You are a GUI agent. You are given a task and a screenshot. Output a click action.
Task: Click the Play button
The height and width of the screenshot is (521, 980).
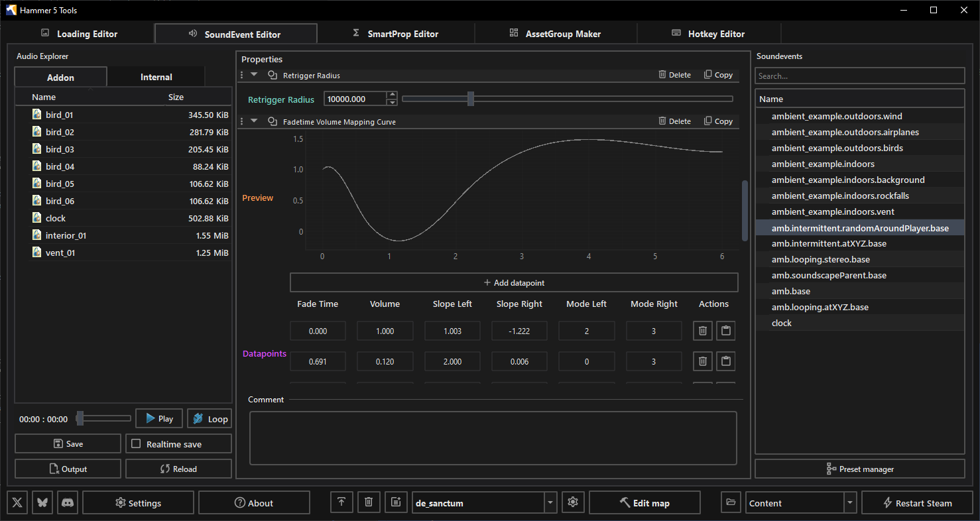coord(159,418)
